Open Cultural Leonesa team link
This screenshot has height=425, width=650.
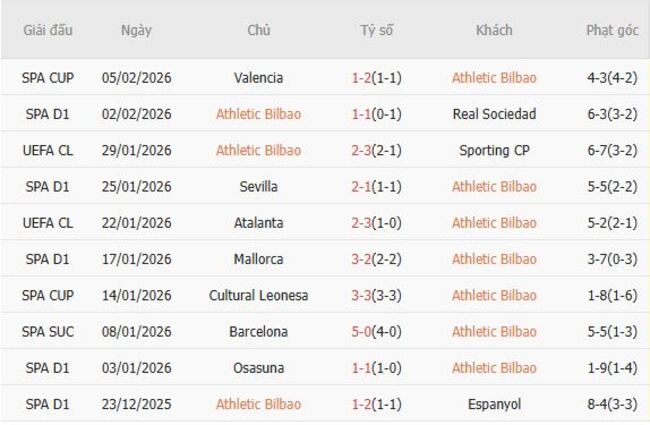pyautogui.click(x=258, y=295)
